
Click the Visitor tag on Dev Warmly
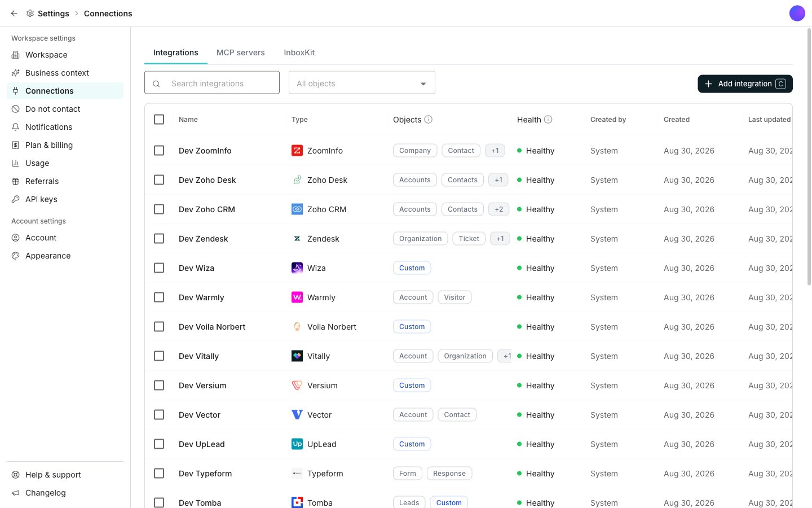click(x=454, y=297)
